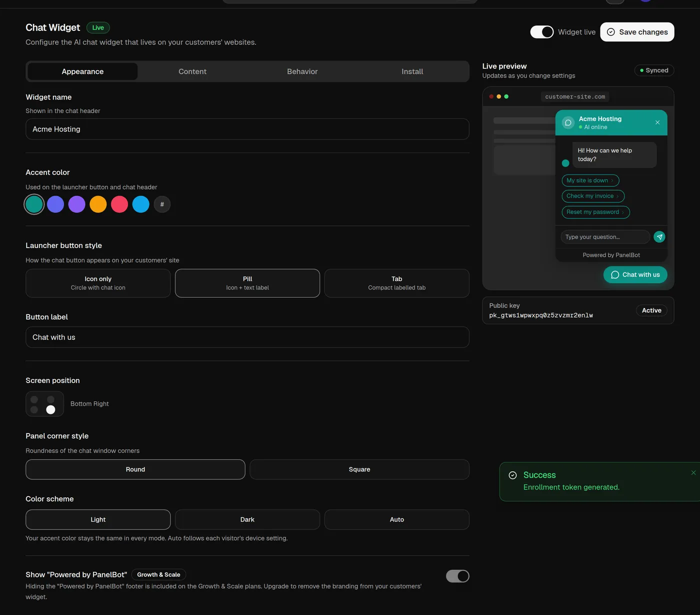Pick the red accent color swatch
The height and width of the screenshot is (615, 700).
[119, 204]
